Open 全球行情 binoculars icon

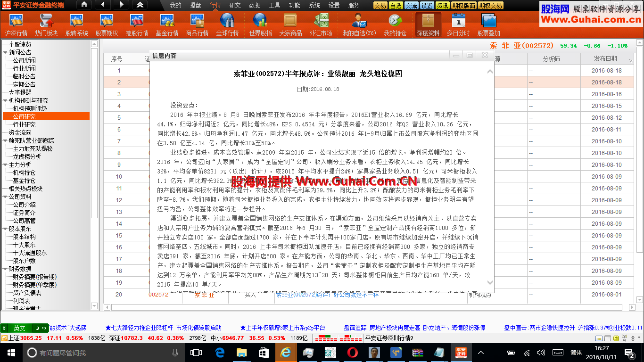click(227, 25)
